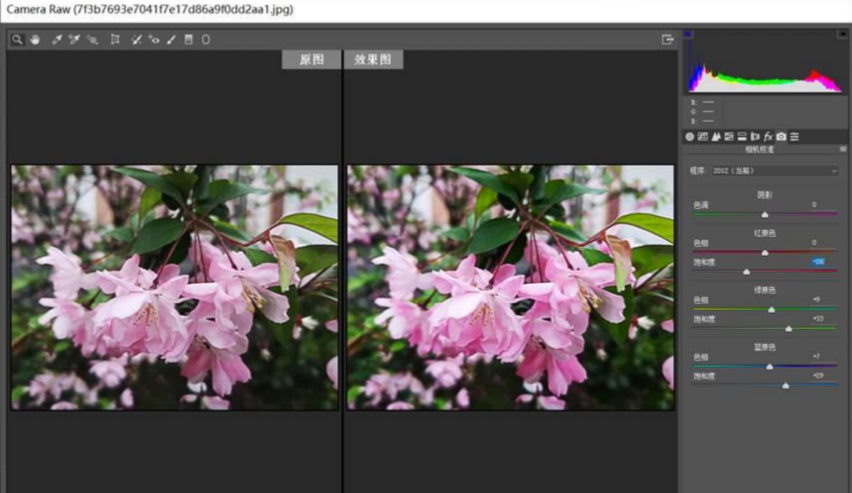Select the Hand tool
The image size is (852, 493).
click(35, 40)
